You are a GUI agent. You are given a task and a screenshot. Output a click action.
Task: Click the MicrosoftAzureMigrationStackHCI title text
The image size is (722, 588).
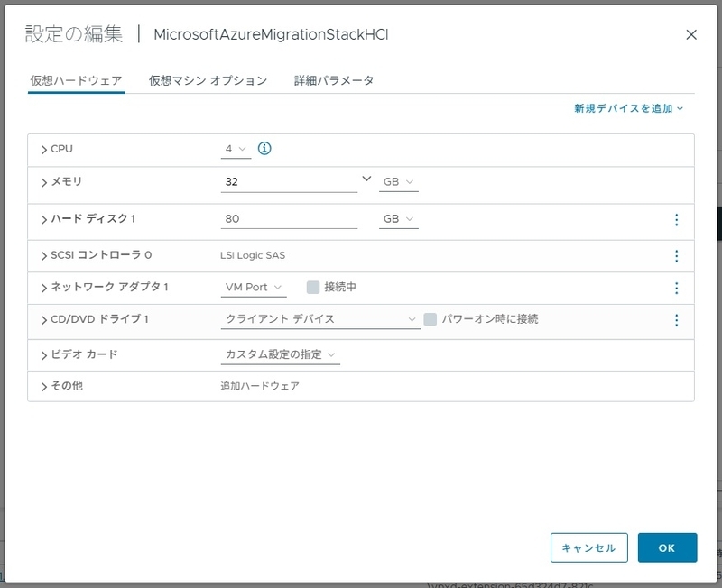[x=271, y=35]
